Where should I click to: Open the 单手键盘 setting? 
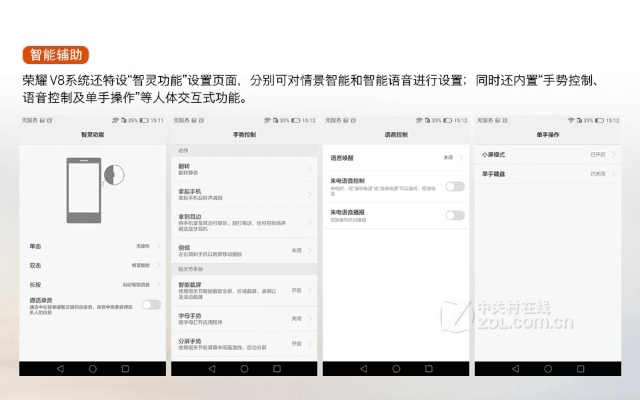tap(548, 174)
